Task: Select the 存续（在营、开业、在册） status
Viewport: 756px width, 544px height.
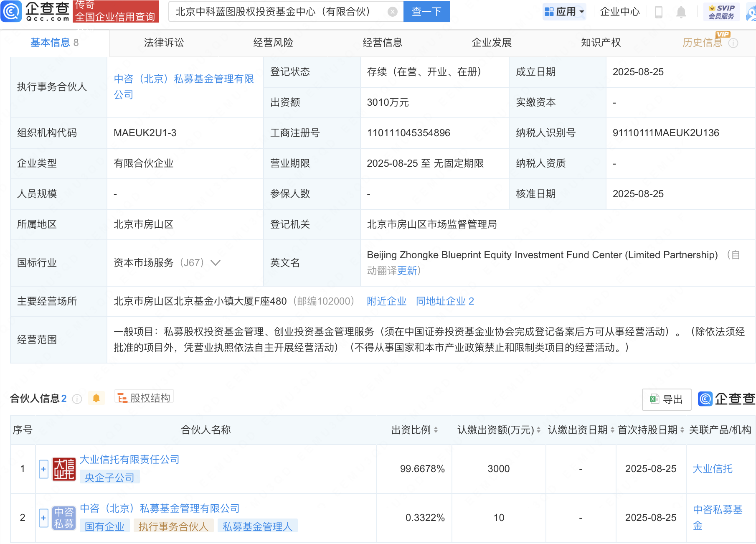Action: tap(426, 72)
